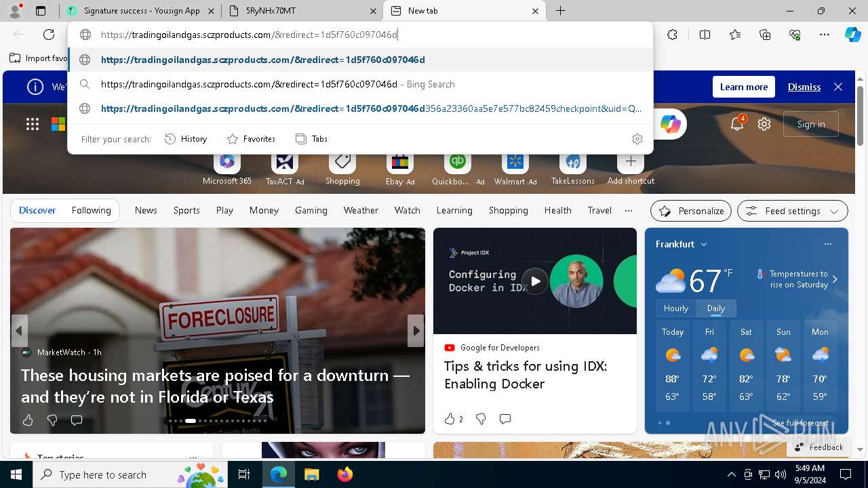Go to next carousel story arrow
This screenshot has width=868, height=488.
coord(416,331)
